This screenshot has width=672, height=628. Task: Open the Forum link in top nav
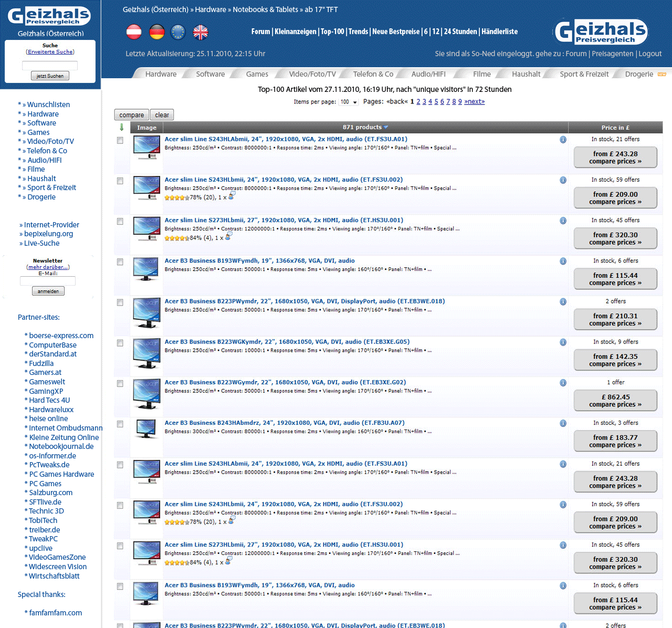260,32
